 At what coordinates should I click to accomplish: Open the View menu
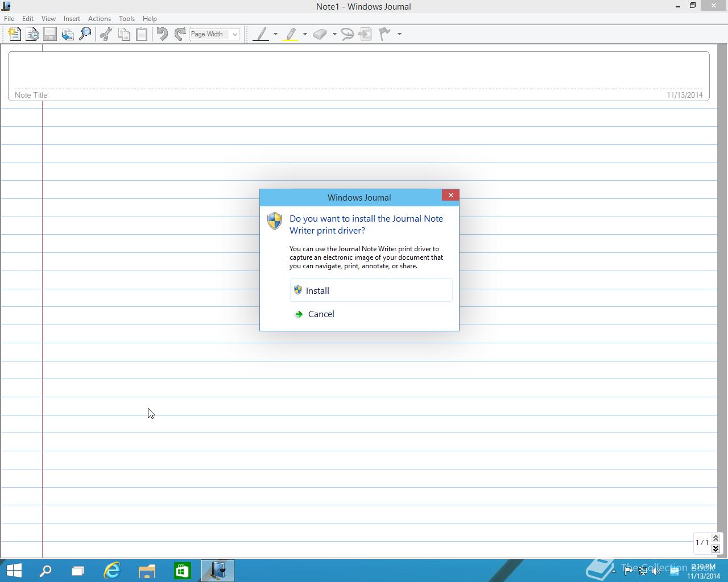click(x=48, y=19)
